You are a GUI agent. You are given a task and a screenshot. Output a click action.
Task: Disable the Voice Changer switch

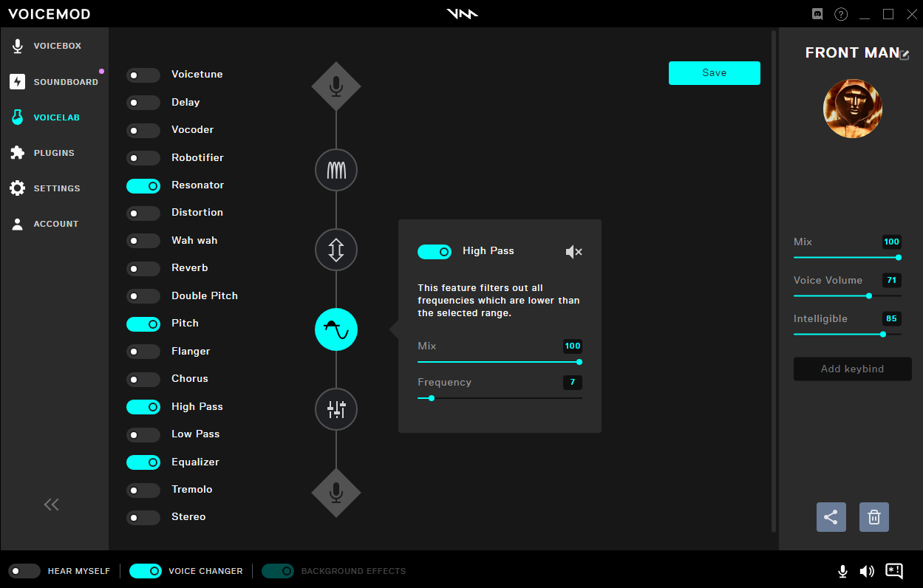coord(146,571)
